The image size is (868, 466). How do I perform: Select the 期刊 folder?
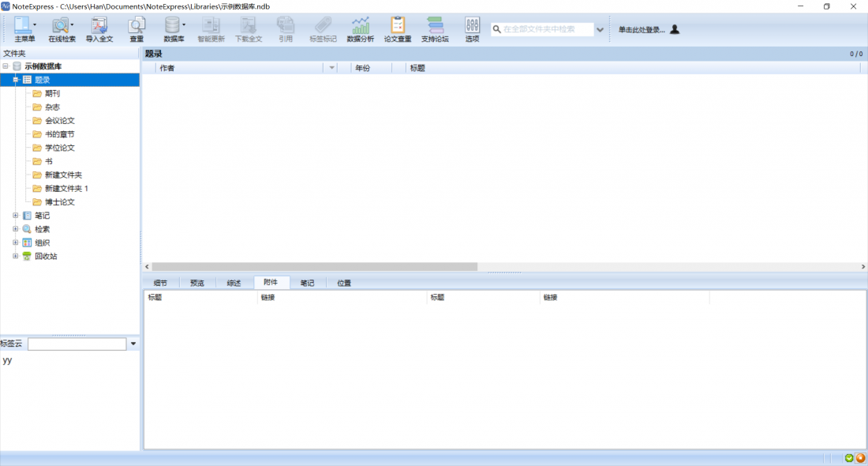click(x=52, y=94)
